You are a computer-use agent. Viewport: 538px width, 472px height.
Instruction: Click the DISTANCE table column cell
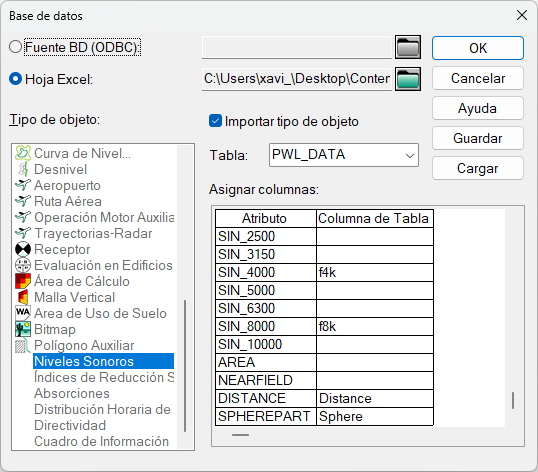375,398
